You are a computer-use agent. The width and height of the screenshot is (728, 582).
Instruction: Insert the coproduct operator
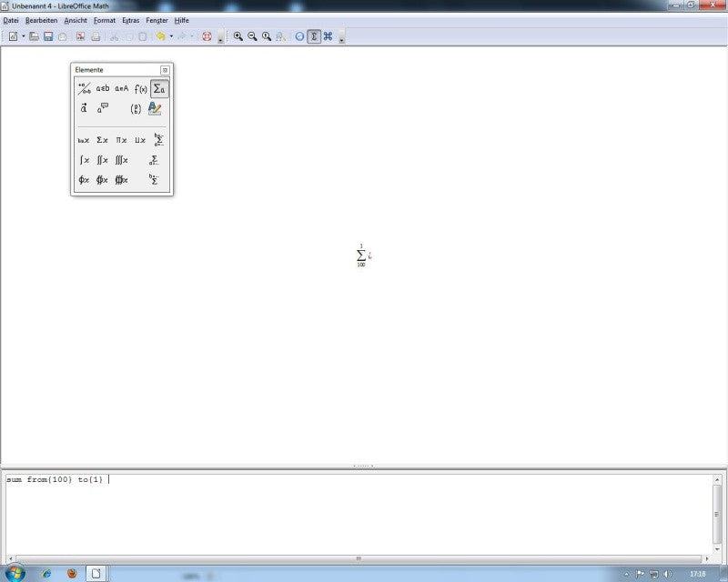[x=140, y=140]
